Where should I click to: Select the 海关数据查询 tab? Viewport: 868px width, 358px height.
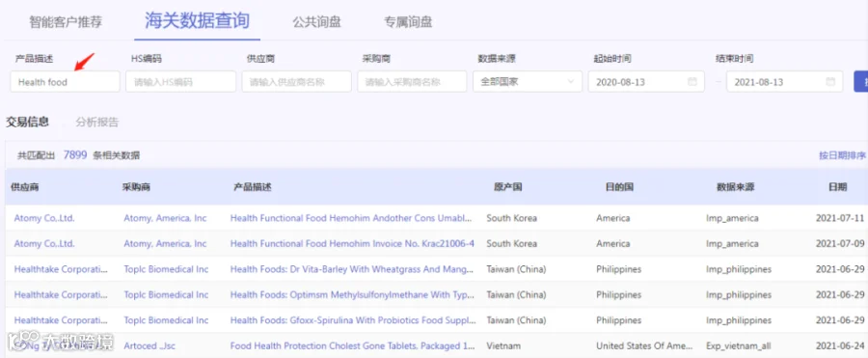coord(197,21)
